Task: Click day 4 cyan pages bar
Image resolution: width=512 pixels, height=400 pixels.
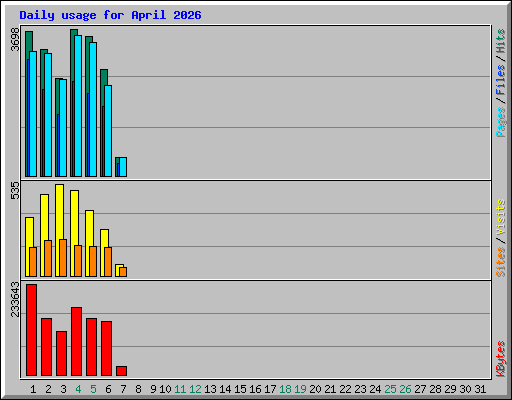Action: [x=78, y=106]
